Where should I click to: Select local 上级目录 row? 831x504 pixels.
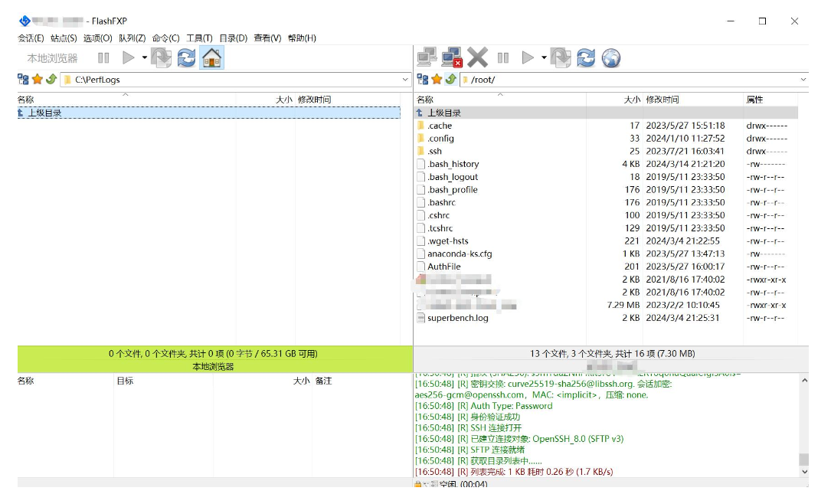click(x=209, y=113)
